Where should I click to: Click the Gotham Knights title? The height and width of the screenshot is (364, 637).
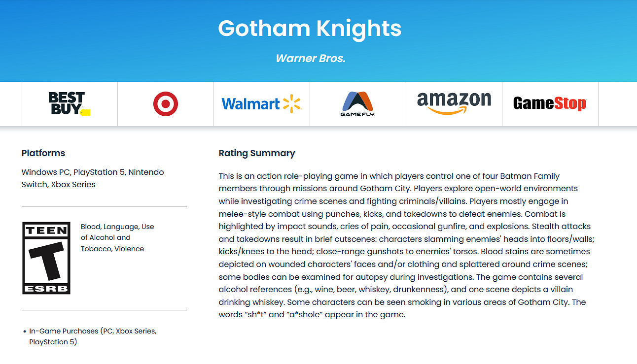pyautogui.click(x=310, y=29)
